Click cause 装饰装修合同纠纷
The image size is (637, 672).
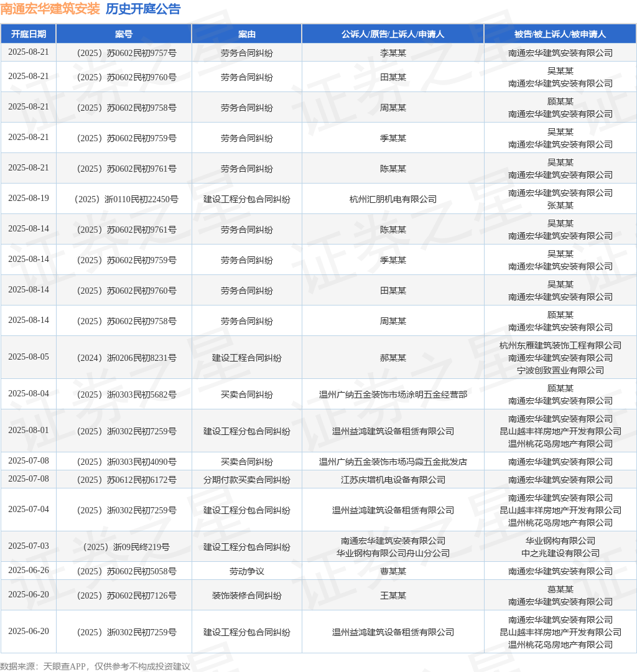(247, 595)
